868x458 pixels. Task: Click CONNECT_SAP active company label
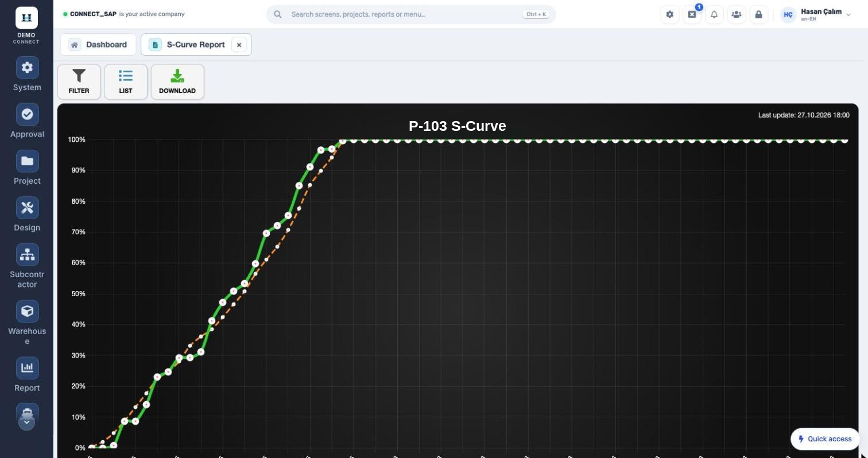click(93, 14)
